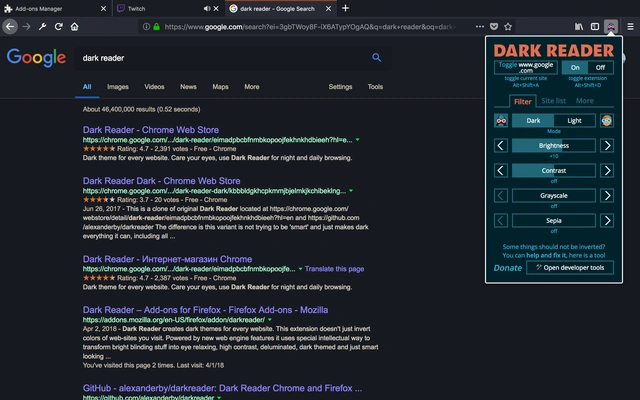
Task: Open the More tab in Dark Reader
Action: pyautogui.click(x=585, y=101)
